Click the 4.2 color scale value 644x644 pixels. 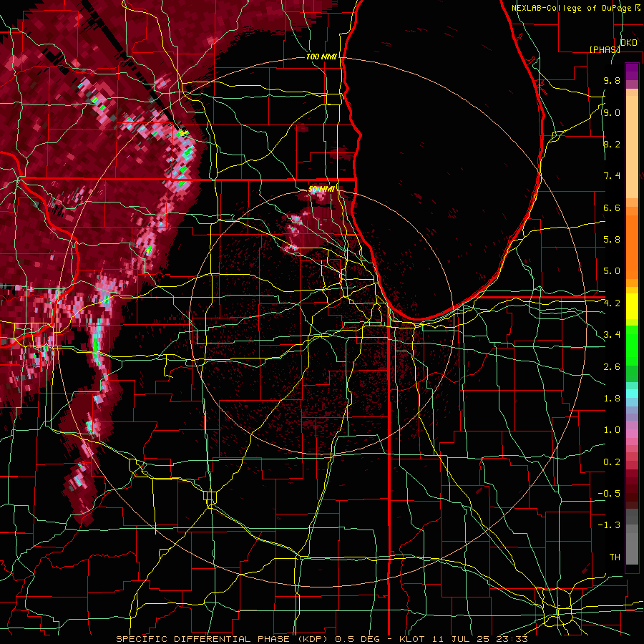tap(612, 303)
